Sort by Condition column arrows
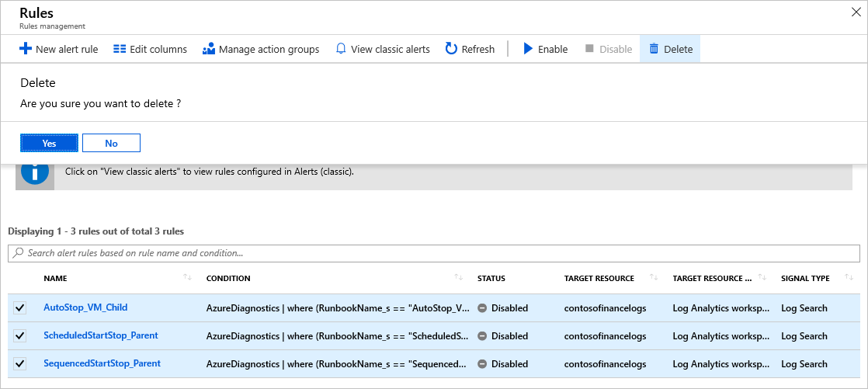 [x=459, y=278]
